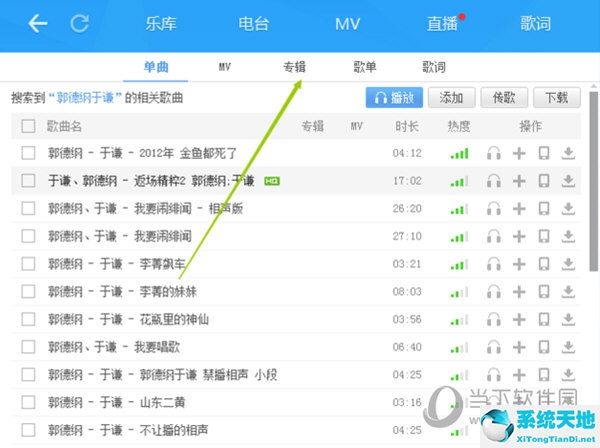The width and height of the screenshot is (600, 448).
Task: Add 我要唱歌 with its plus icon
Action: click(519, 347)
